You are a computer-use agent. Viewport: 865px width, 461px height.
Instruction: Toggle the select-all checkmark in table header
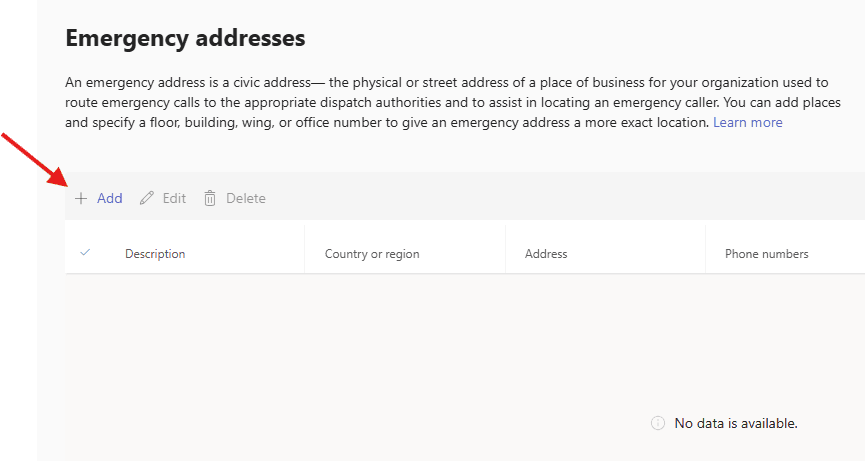coord(85,253)
